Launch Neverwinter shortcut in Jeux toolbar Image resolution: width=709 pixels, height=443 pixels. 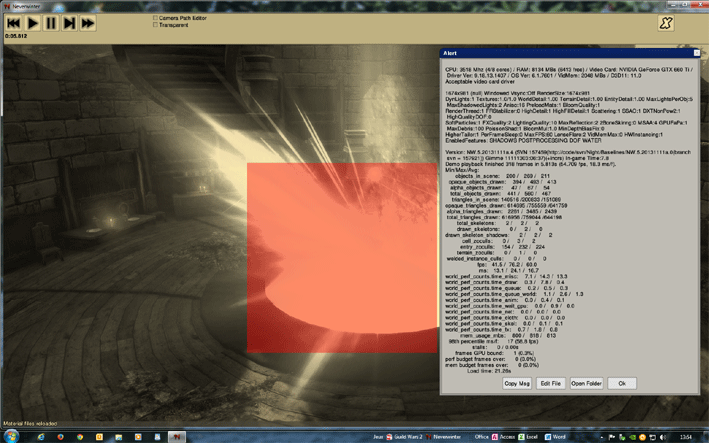pos(443,437)
